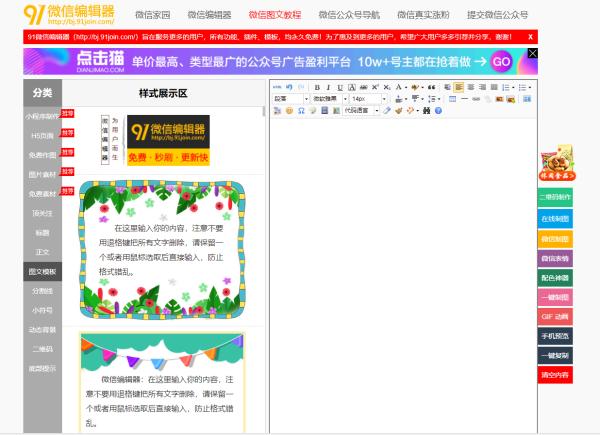This screenshot has width=600, height=435.
Task: Click the 配色神器 button
Action: click(x=555, y=278)
